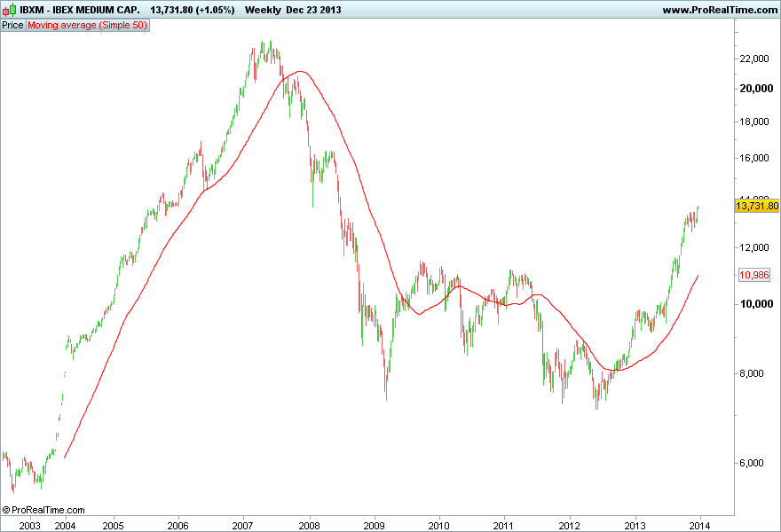Click the red 10,986 moving average value tag
Screen dimensions: 781x532
(x=754, y=275)
